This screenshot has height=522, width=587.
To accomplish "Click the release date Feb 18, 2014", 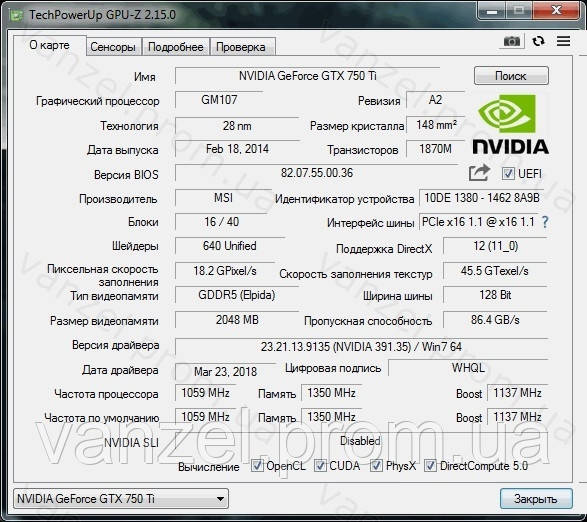I will tap(237, 149).
